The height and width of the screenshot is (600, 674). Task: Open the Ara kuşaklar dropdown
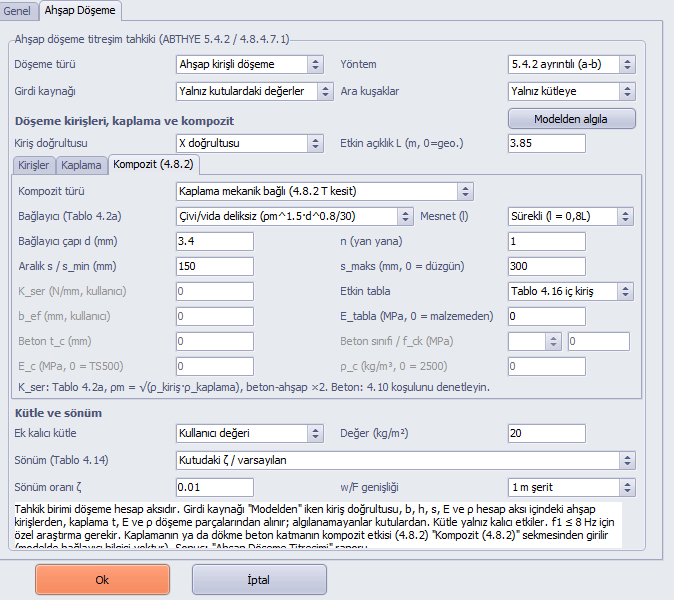pyautogui.click(x=571, y=91)
